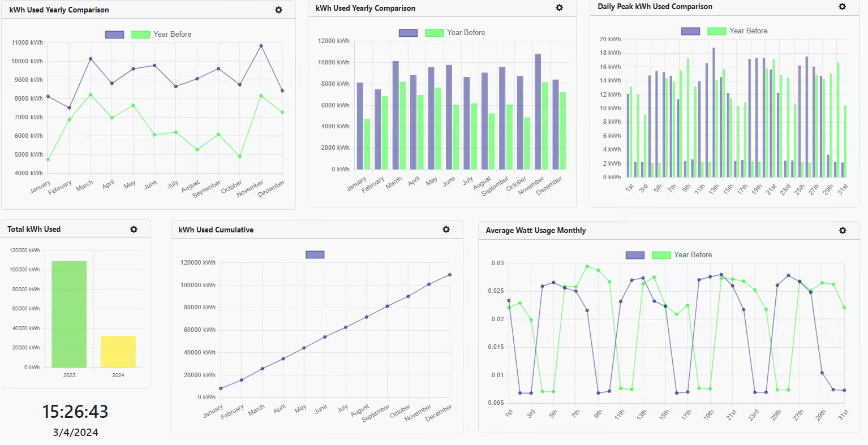Open settings gear on Total kWh Used panel

click(134, 229)
